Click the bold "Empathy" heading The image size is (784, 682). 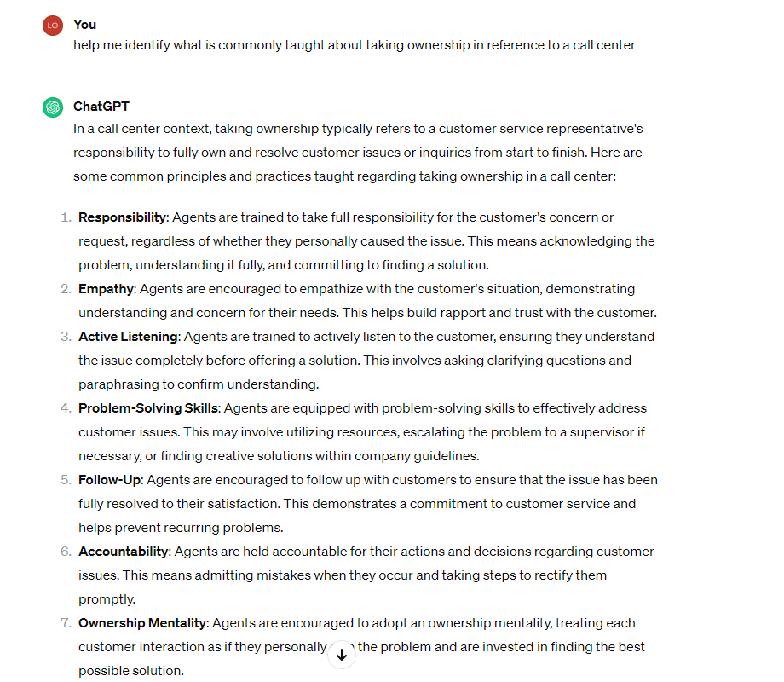click(106, 289)
